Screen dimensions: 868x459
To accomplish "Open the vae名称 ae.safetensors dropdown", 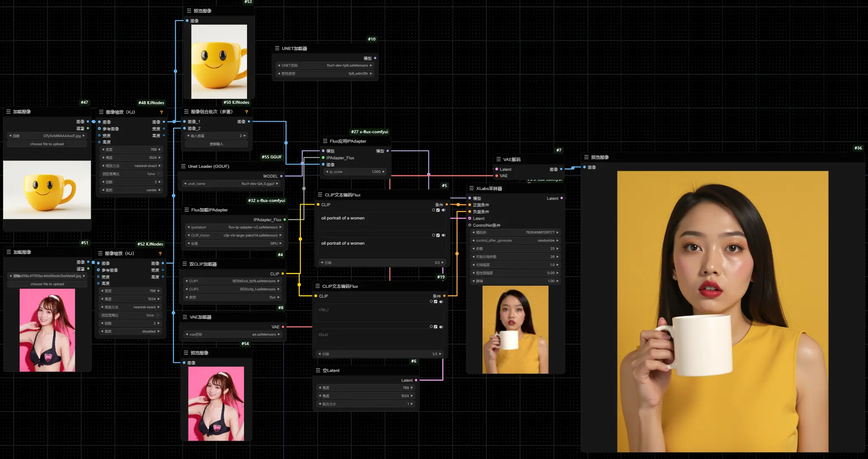I will [x=233, y=334].
